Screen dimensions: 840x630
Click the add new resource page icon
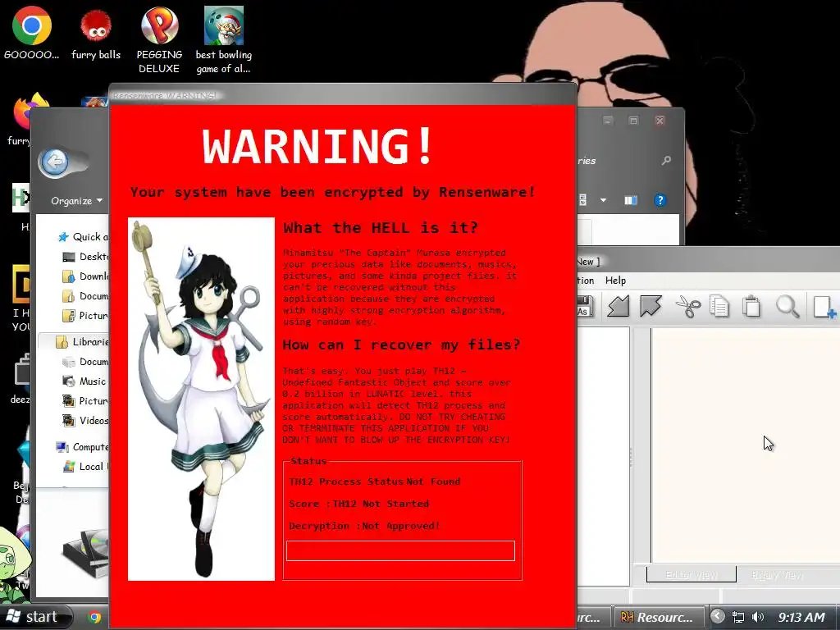pyautogui.click(x=824, y=307)
